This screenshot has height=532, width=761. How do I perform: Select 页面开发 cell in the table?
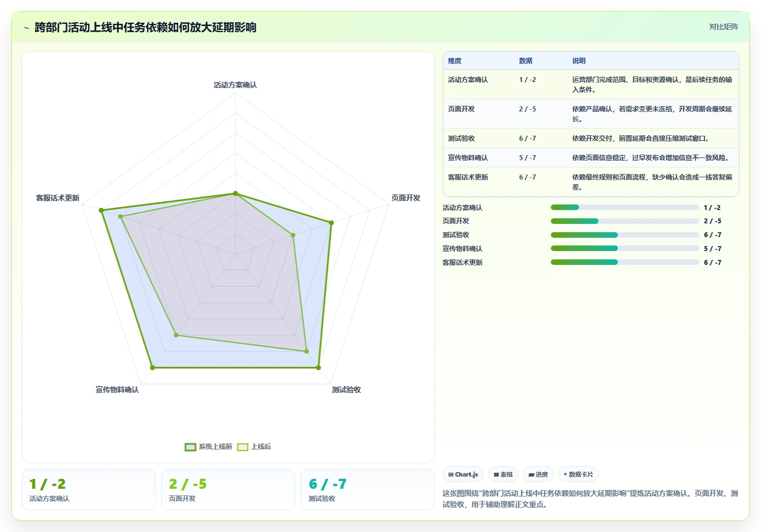(461, 109)
